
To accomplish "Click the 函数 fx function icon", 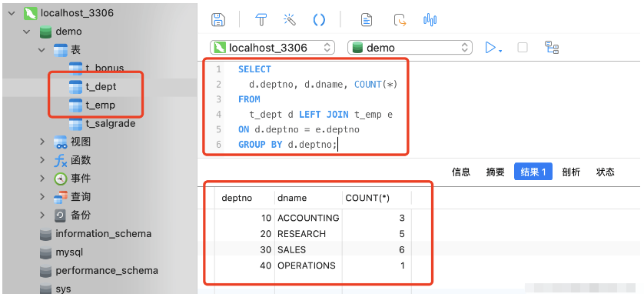I will tap(61, 160).
